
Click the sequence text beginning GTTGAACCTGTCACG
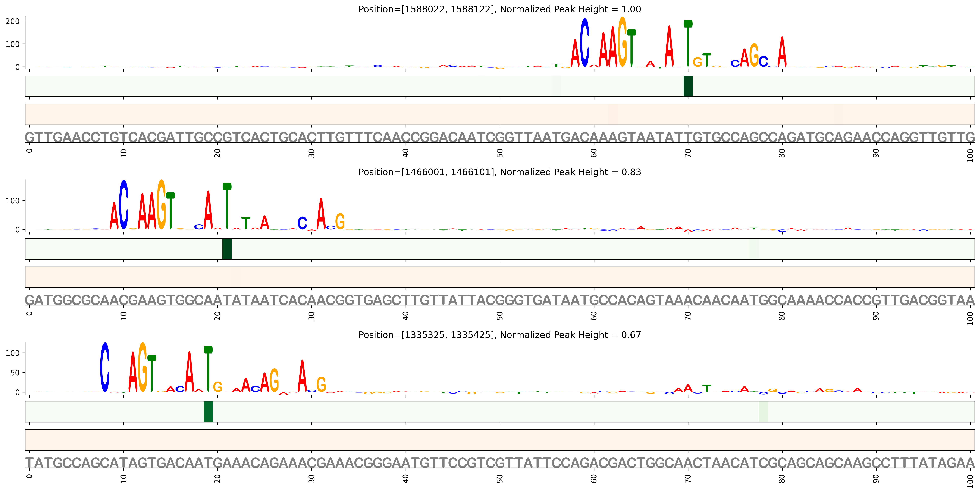pos(500,137)
